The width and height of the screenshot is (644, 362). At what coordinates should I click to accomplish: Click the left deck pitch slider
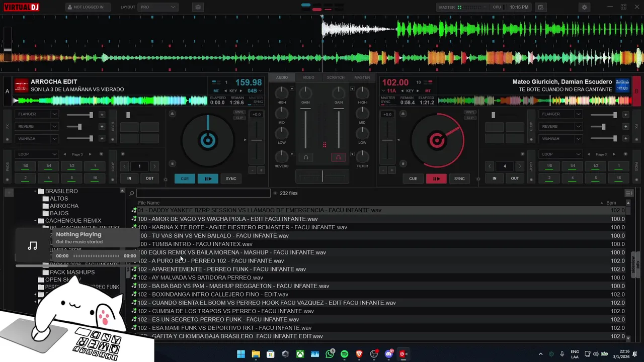tap(257, 140)
